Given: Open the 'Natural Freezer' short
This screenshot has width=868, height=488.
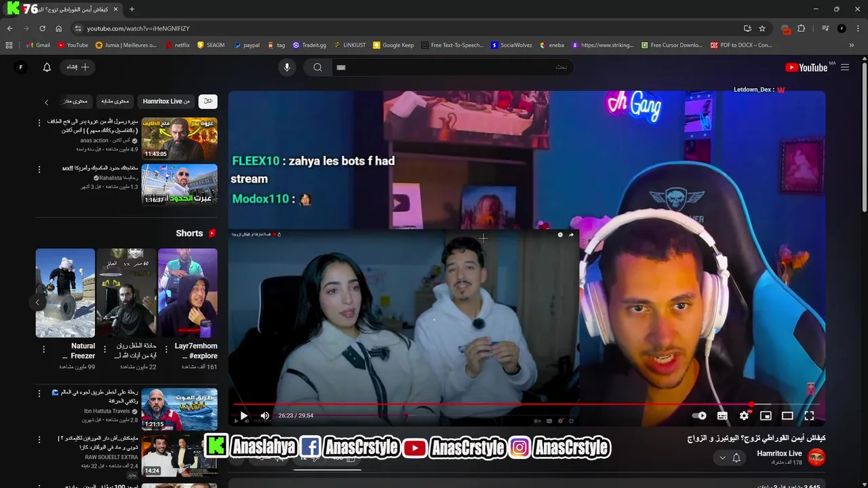Looking at the screenshot, I should pyautogui.click(x=65, y=293).
